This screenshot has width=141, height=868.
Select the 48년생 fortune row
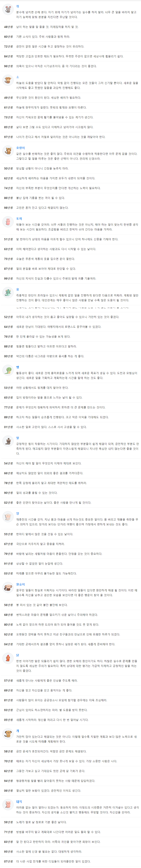(71, 27)
